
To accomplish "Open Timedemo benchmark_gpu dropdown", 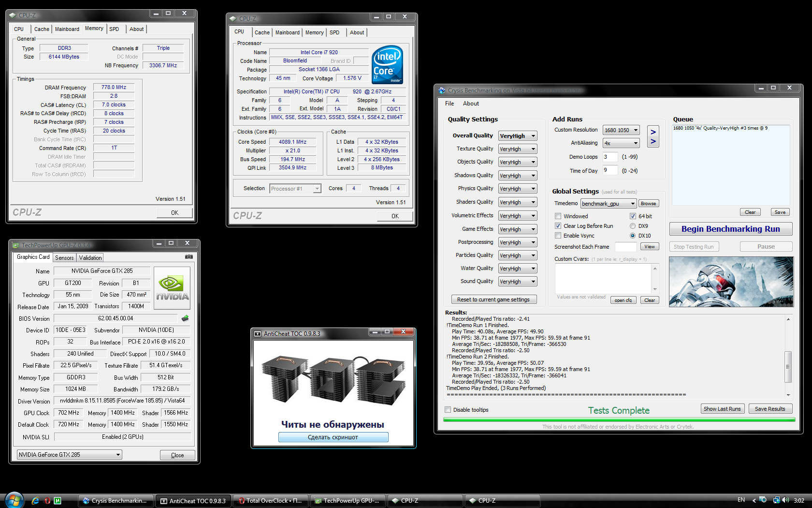I will click(609, 204).
